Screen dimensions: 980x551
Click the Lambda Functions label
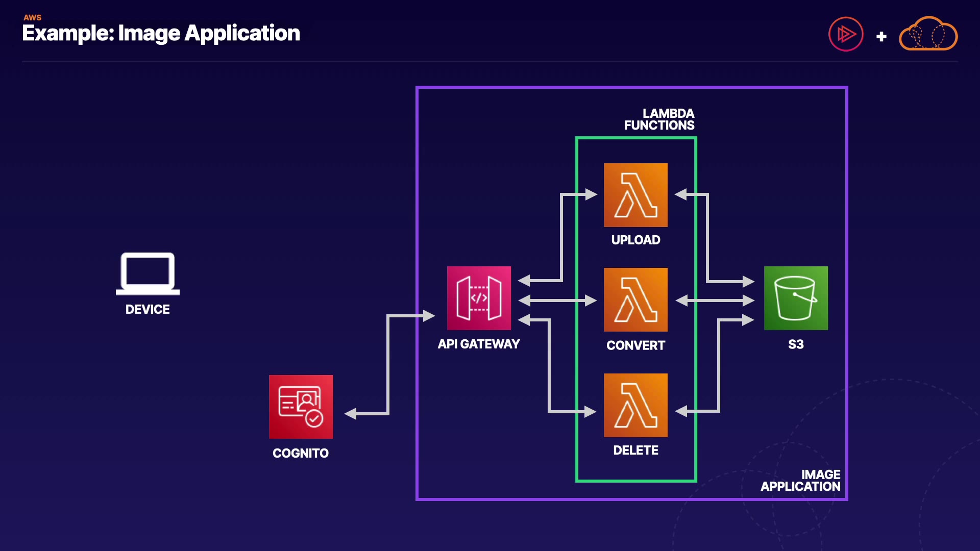[659, 119]
